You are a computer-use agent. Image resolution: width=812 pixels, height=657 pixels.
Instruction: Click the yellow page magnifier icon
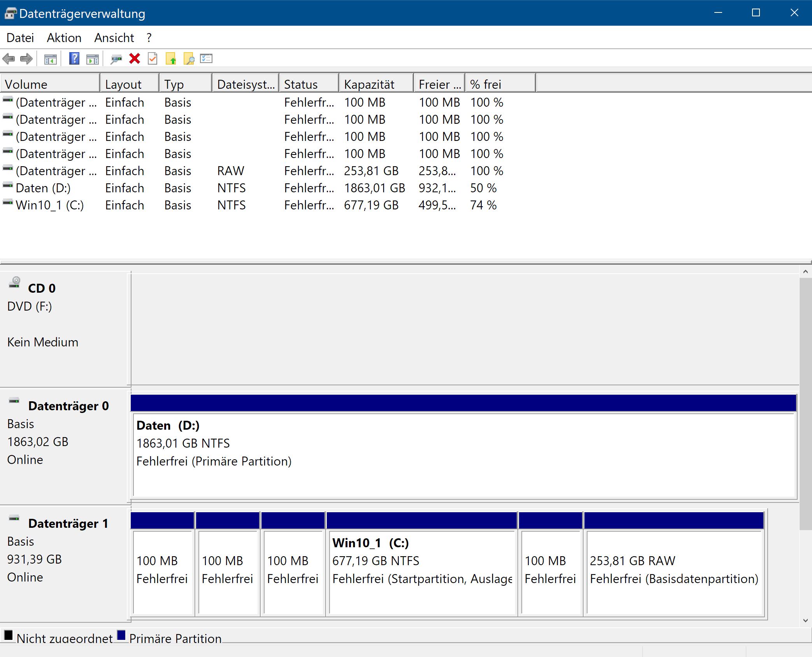189,59
